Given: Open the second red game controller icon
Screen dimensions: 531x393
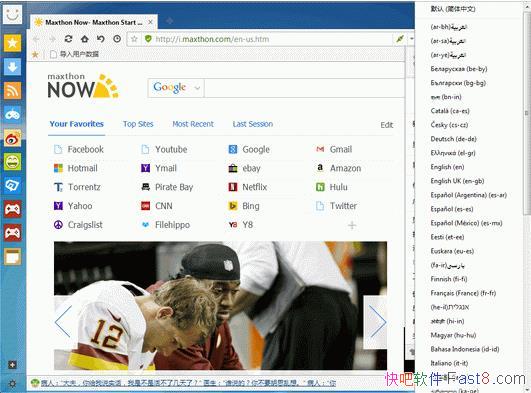Looking at the screenshot, I should (x=13, y=233).
